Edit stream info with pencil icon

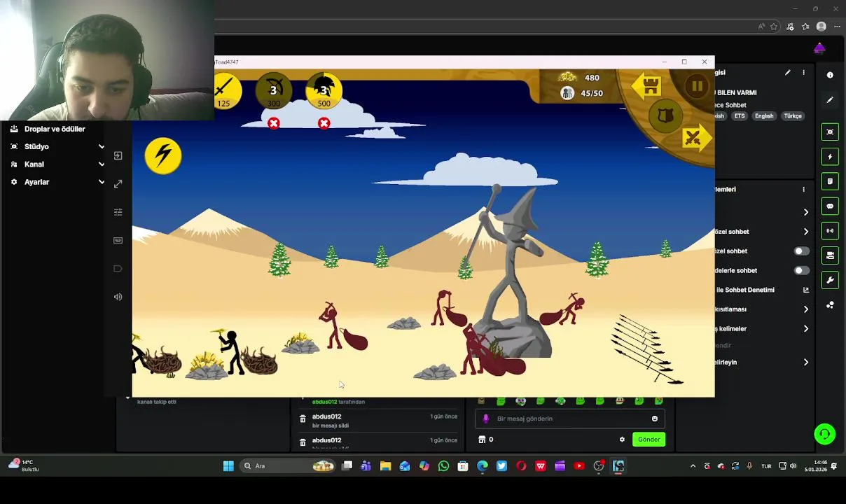[x=788, y=72]
